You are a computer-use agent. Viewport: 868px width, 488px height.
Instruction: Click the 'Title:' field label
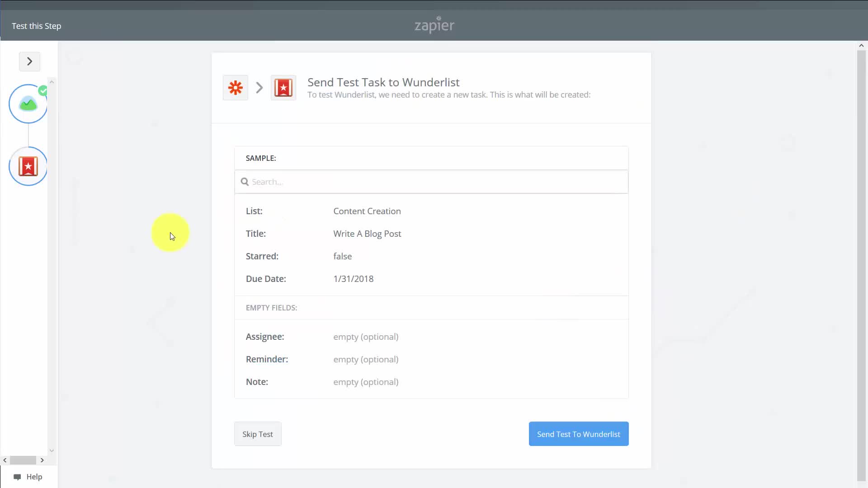coord(256,234)
